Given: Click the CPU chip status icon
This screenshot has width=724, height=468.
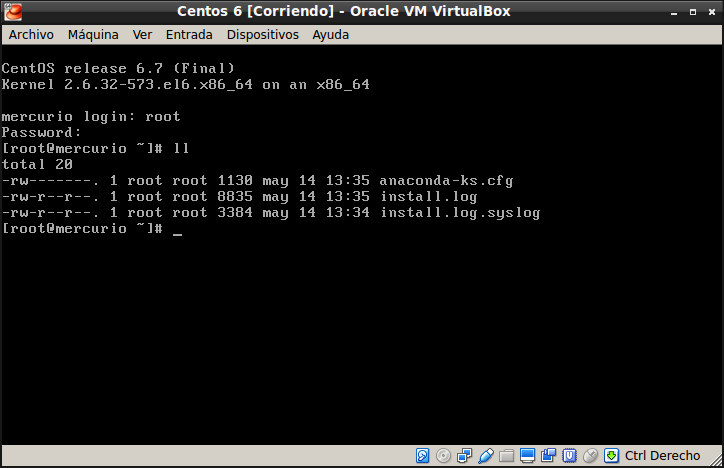Looking at the screenshot, I should pyautogui.click(x=570, y=456).
